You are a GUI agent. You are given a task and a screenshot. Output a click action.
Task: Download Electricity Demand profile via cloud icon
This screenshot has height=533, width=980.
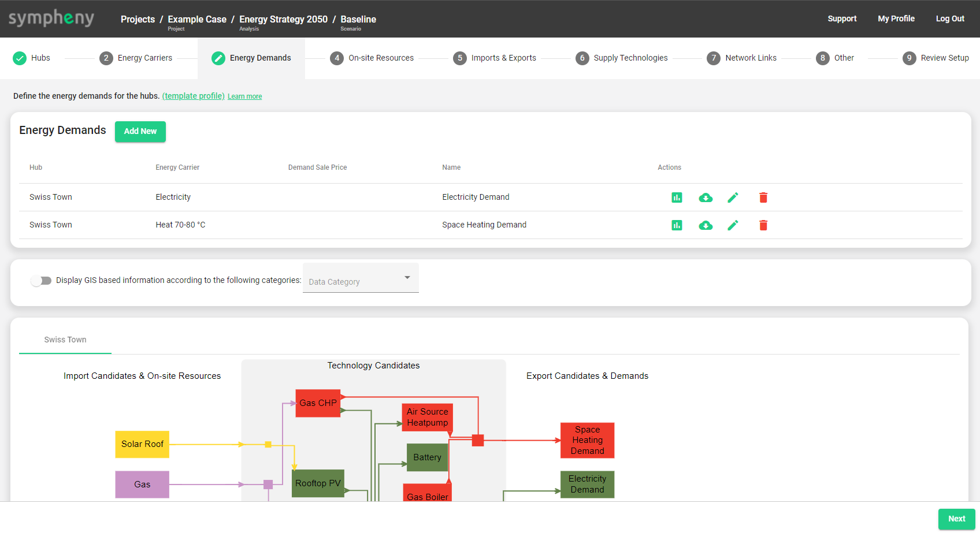click(705, 197)
